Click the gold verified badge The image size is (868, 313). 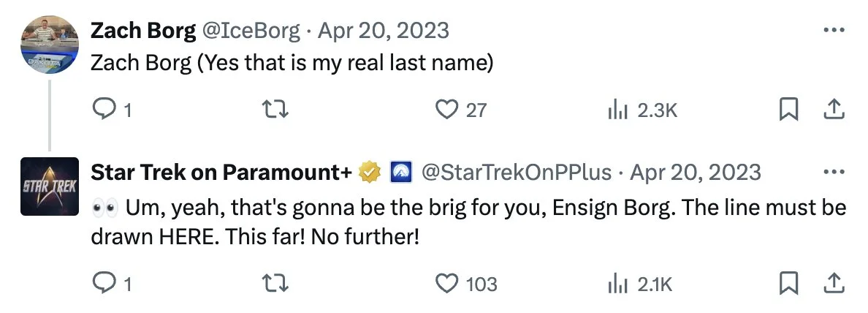(371, 173)
